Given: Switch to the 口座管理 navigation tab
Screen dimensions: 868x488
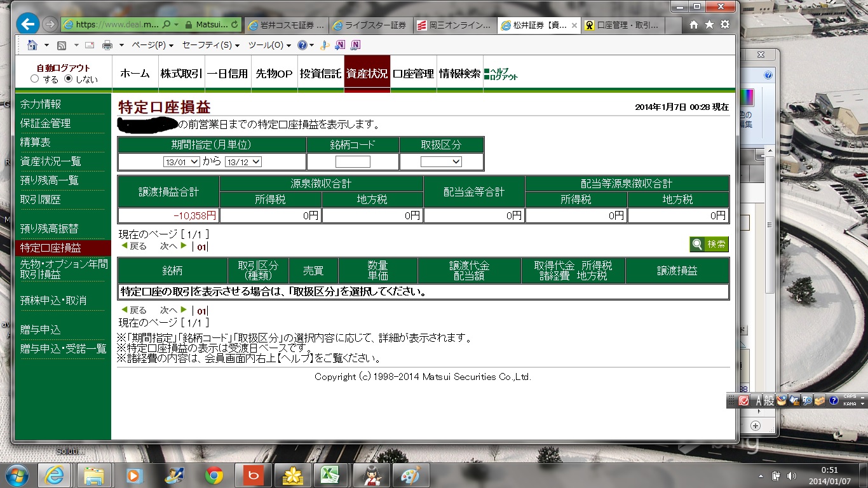Looking at the screenshot, I should [413, 74].
